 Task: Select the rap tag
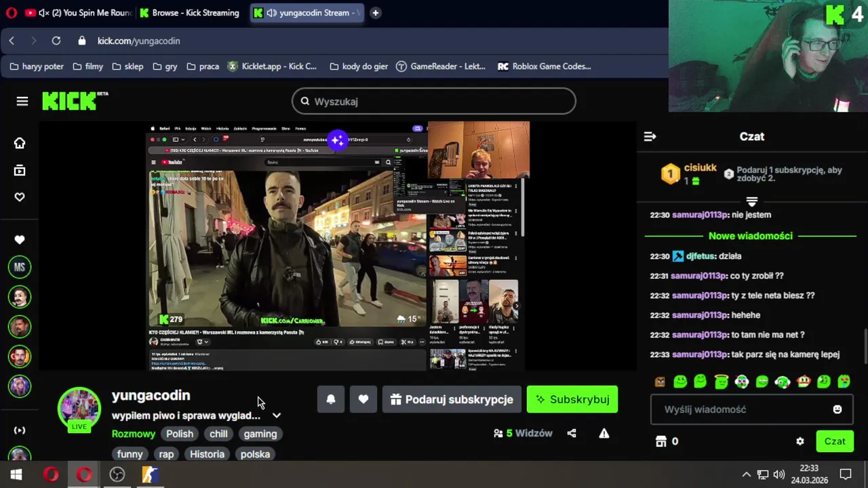click(166, 454)
